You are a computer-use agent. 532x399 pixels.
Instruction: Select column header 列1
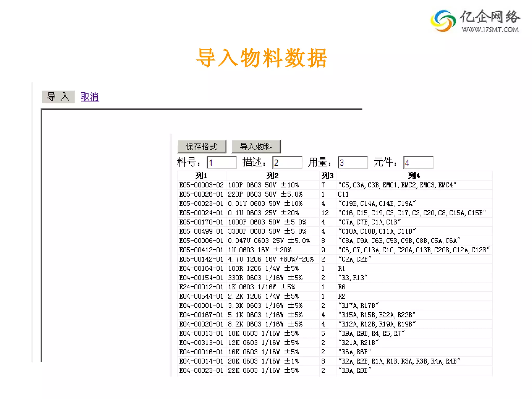(202, 176)
